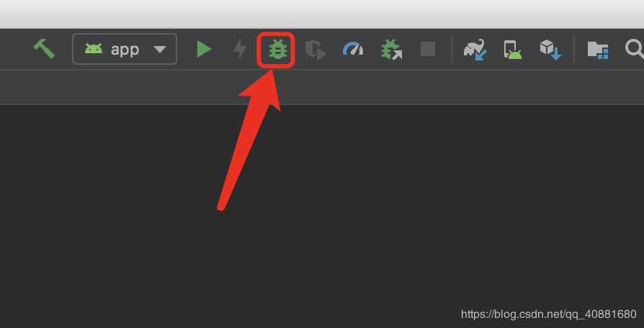This screenshot has width=644, height=328.
Task: Run app with coverage shield icon
Action: [x=316, y=50]
